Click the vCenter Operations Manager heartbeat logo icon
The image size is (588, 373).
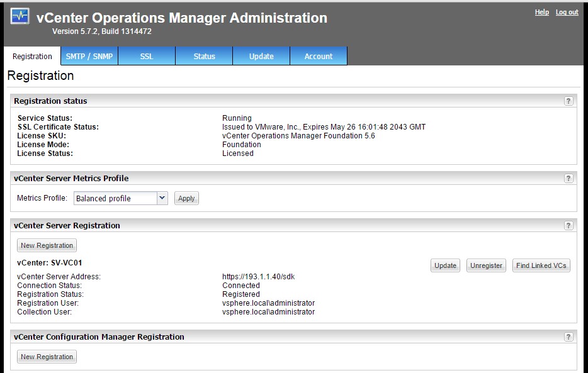coord(20,16)
